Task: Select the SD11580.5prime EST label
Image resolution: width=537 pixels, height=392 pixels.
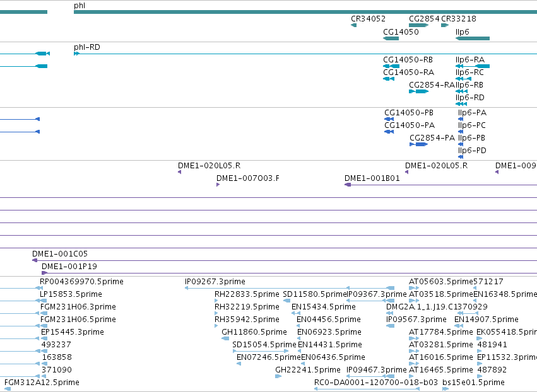Action: (x=315, y=294)
